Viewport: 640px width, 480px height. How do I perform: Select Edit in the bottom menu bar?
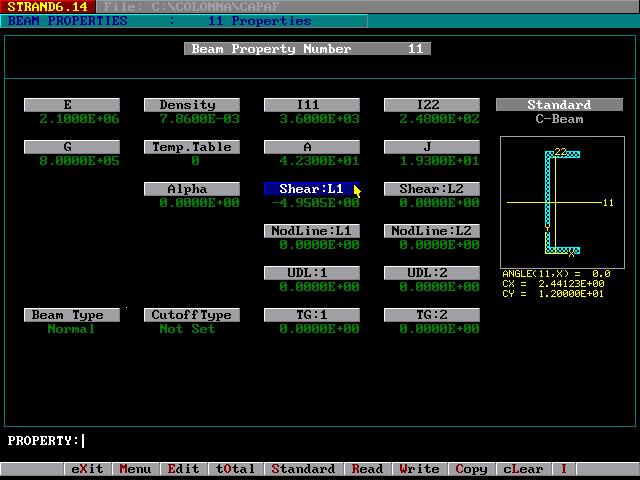click(182, 469)
